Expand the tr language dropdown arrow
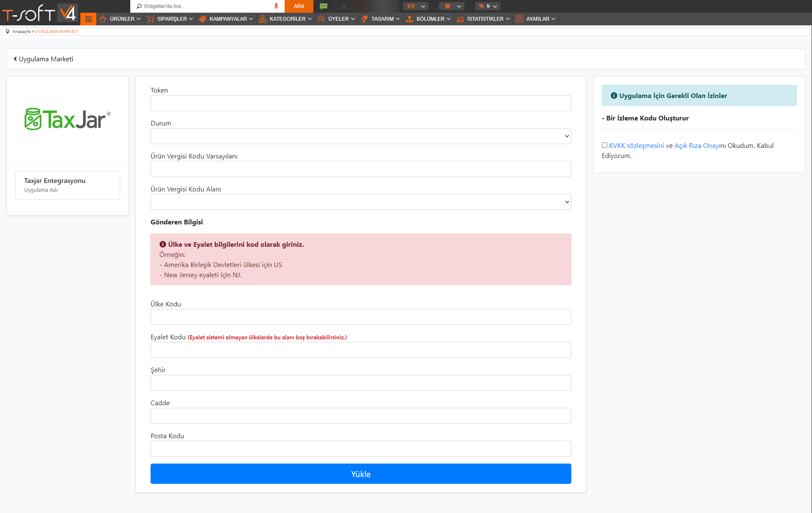The image size is (812, 513). tap(495, 6)
